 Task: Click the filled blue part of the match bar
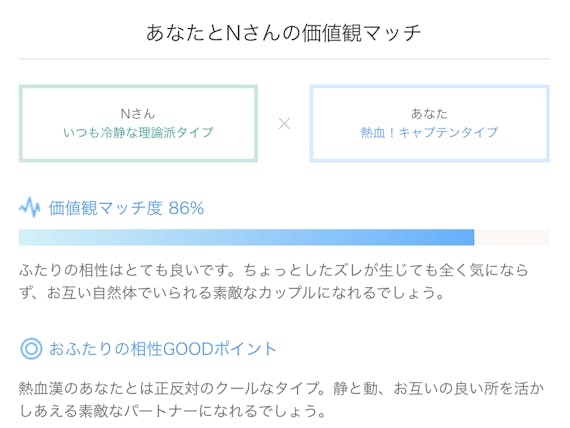[246, 237]
